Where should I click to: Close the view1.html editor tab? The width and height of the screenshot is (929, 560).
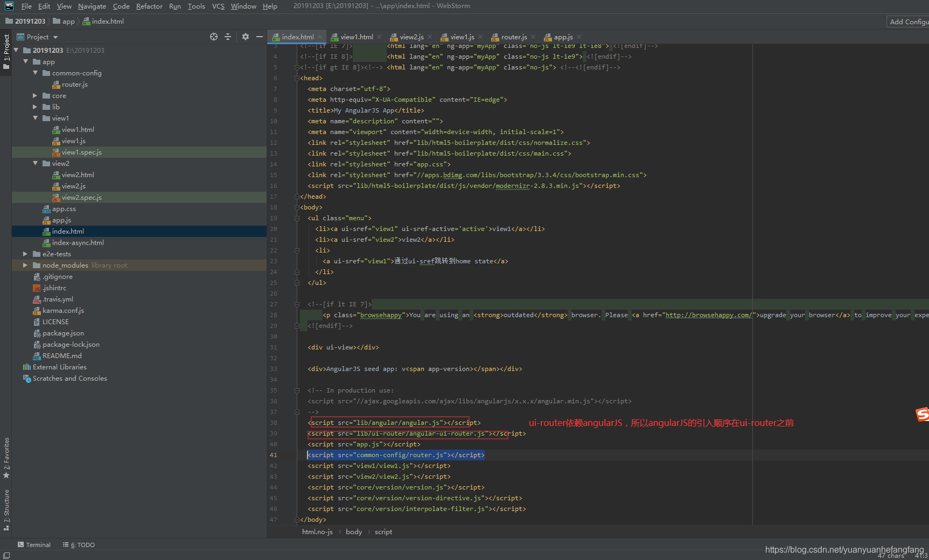[379, 37]
